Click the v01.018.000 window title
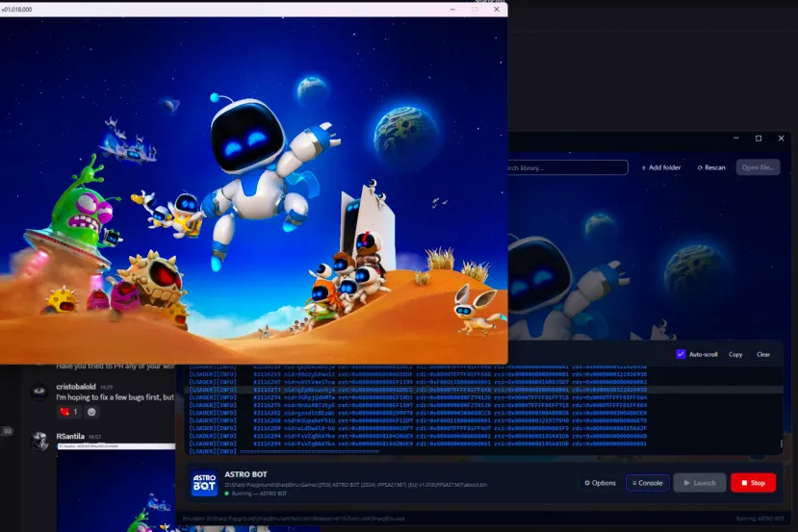This screenshot has height=532, width=798. (x=16, y=10)
